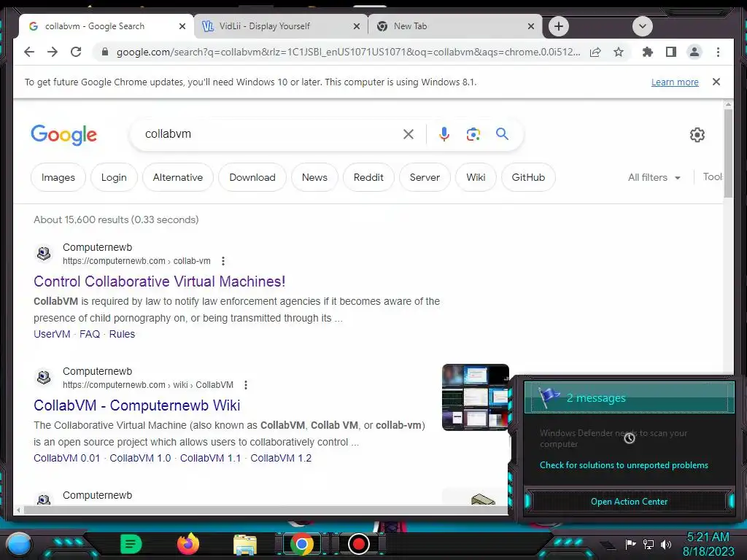The width and height of the screenshot is (747, 560).
Task: Open the Chrome profile avatar
Action: click(694, 52)
